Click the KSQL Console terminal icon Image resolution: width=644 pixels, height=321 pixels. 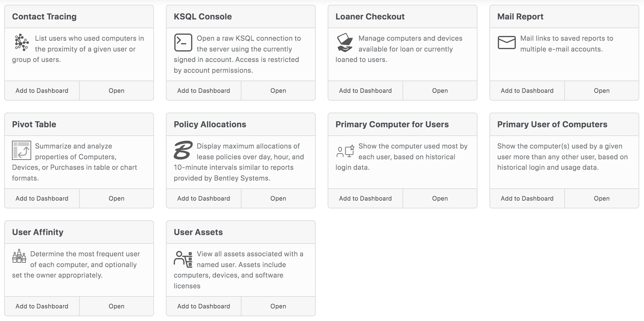(x=183, y=43)
